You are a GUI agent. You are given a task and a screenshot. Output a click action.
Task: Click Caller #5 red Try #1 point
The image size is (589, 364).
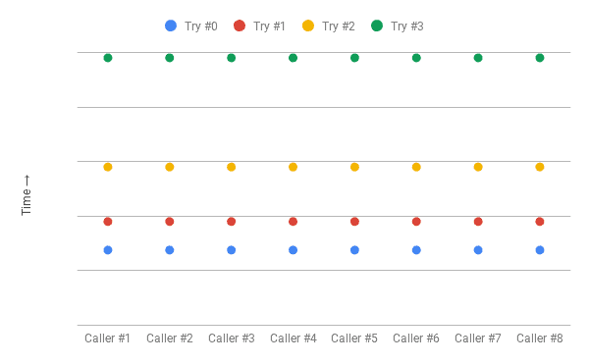pyautogui.click(x=354, y=222)
